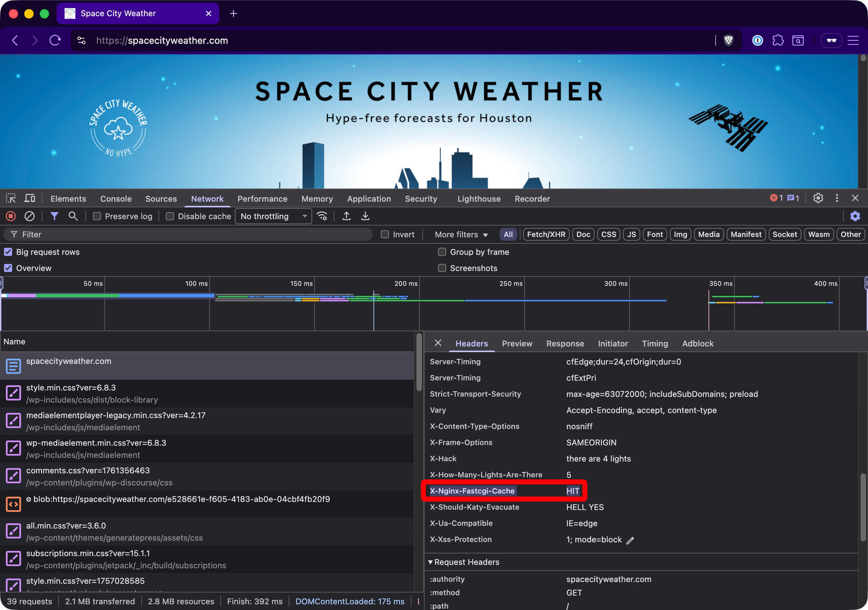The height and width of the screenshot is (610, 868).
Task: Click the export HAR download icon
Action: (365, 216)
